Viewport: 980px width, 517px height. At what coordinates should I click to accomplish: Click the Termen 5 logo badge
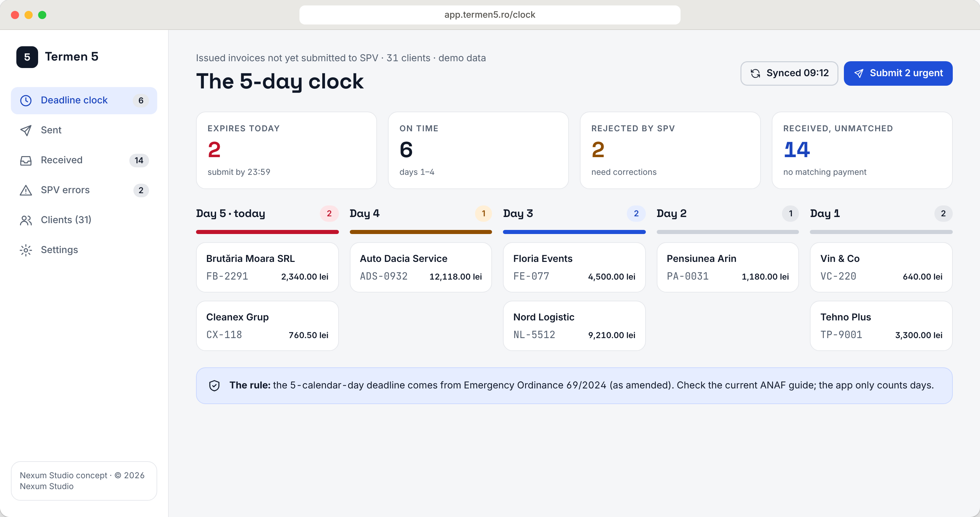pyautogui.click(x=27, y=57)
